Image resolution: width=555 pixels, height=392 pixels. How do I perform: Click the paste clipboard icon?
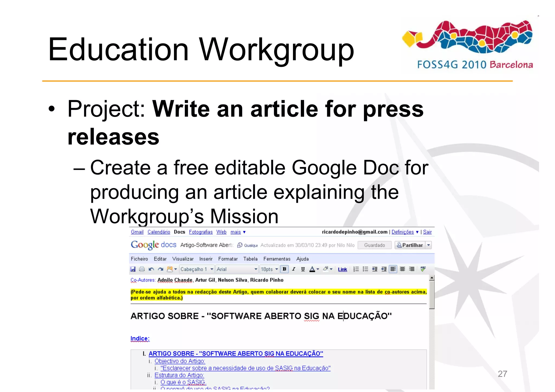coord(170,269)
